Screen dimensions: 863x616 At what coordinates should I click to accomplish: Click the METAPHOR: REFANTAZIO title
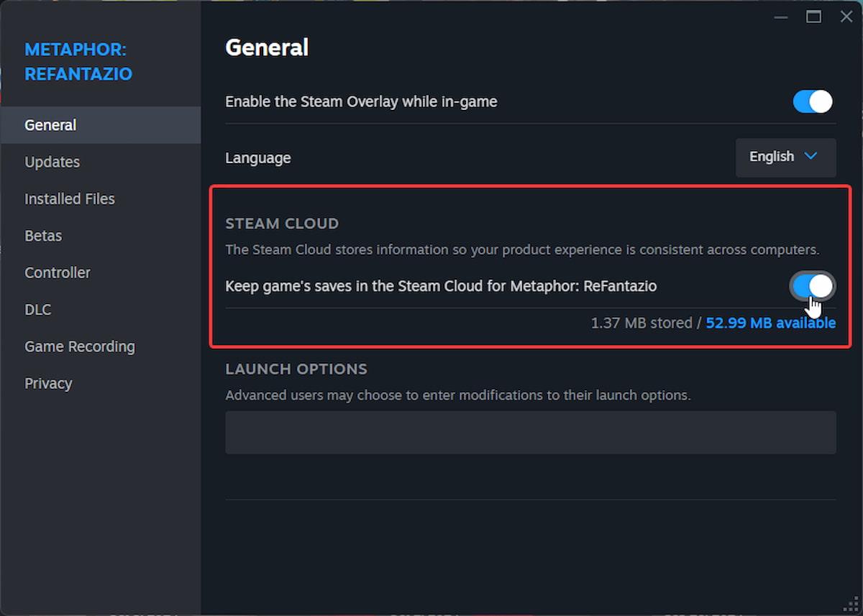pos(75,61)
